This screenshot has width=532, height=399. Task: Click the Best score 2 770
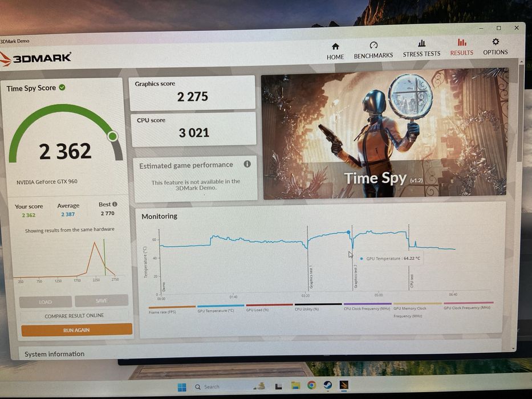click(108, 213)
